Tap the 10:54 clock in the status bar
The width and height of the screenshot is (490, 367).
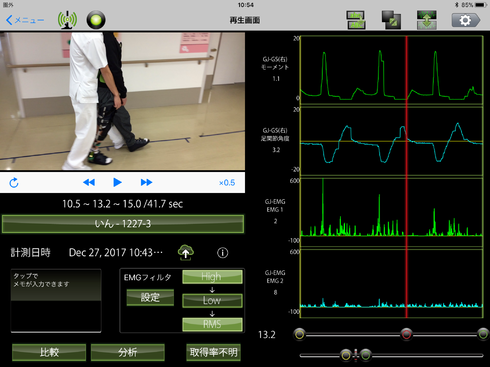click(x=246, y=5)
